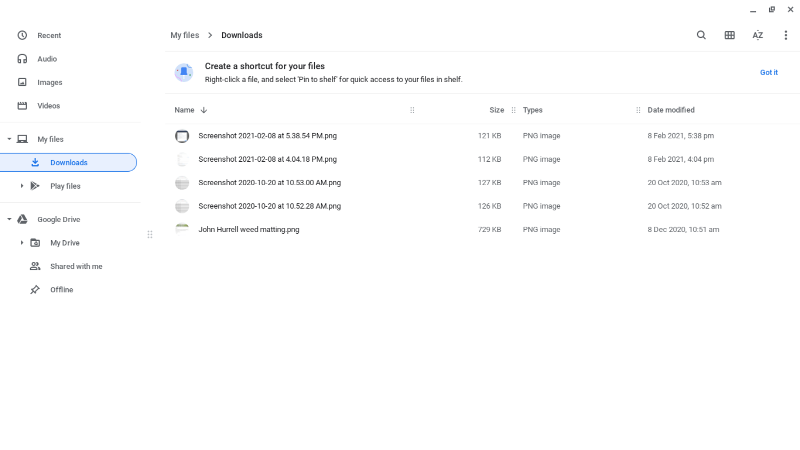Collapse the My files tree section

click(x=9, y=139)
